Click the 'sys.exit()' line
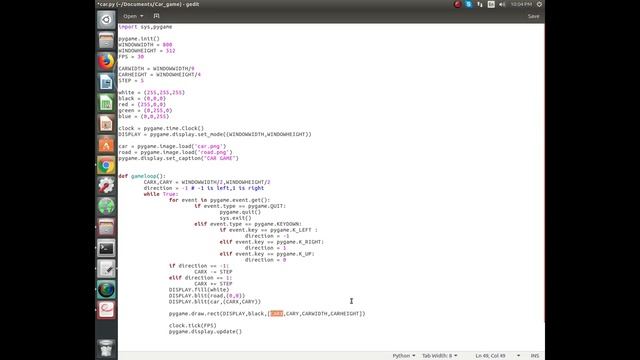The width and height of the screenshot is (640, 360). (236, 218)
